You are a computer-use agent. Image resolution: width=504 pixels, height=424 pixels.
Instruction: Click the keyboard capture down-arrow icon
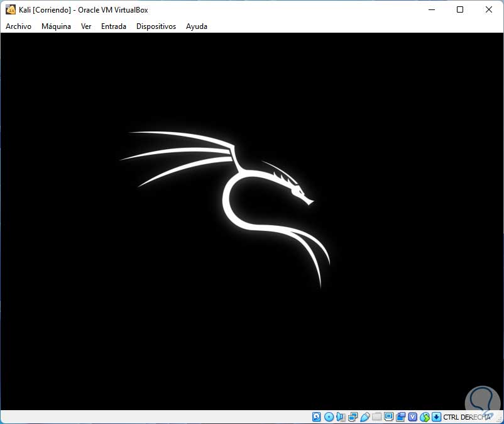(x=436, y=417)
